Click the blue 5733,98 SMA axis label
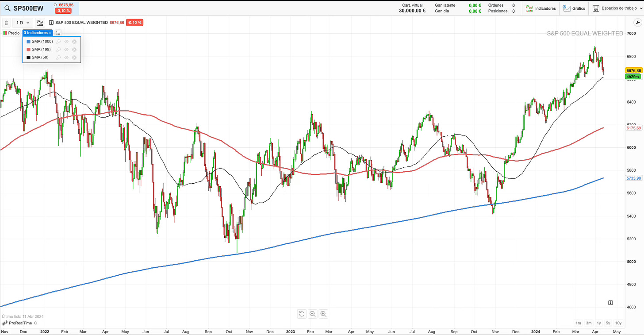The width and height of the screenshot is (644, 335). click(633, 178)
